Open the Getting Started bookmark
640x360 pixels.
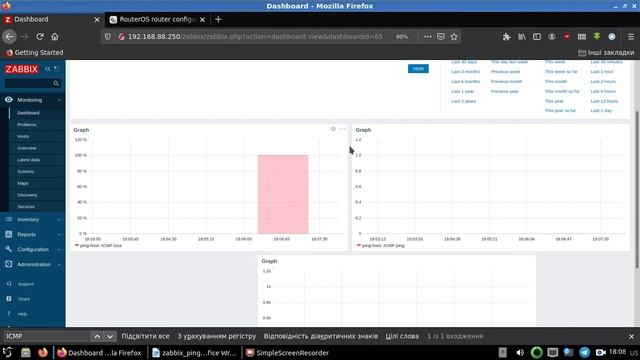coord(35,53)
